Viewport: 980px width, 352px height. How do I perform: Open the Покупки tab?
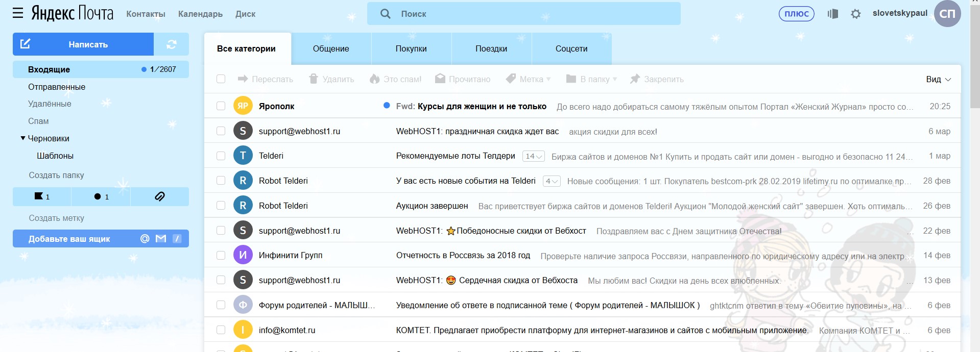411,48
